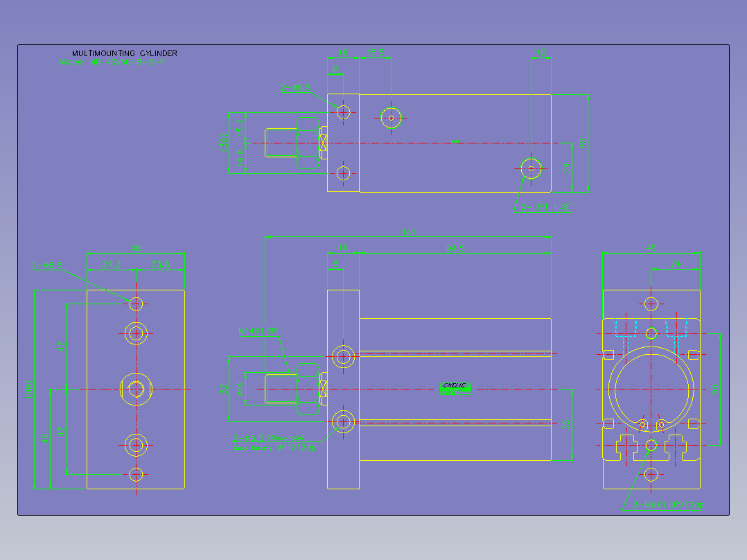Click the '2-ø6.5 Thru-hole' callout in front view
This screenshot has height=560, width=747.
coord(269,438)
